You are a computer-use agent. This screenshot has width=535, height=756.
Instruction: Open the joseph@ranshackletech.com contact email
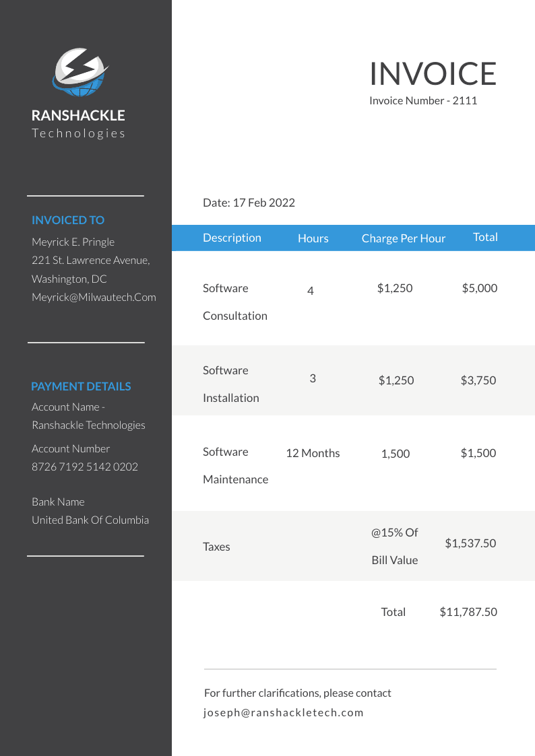[x=284, y=712]
